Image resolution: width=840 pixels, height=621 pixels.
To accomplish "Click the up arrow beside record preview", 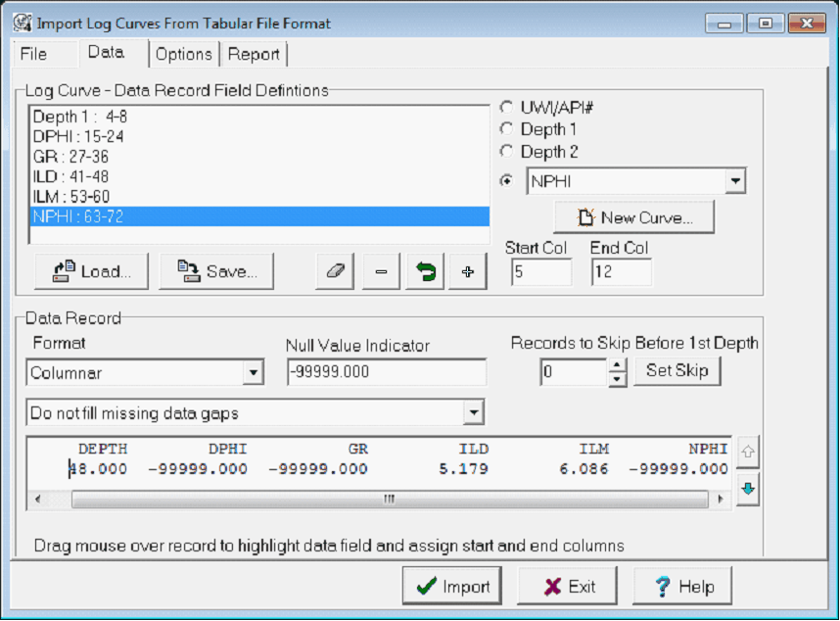I will coord(748,452).
